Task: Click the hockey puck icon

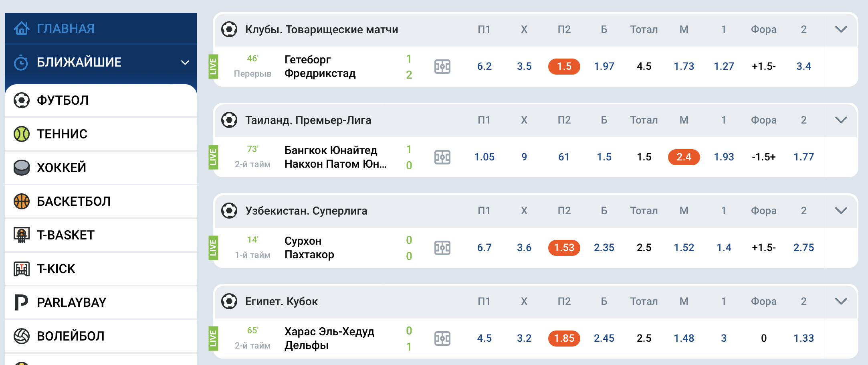Action: coord(22,168)
